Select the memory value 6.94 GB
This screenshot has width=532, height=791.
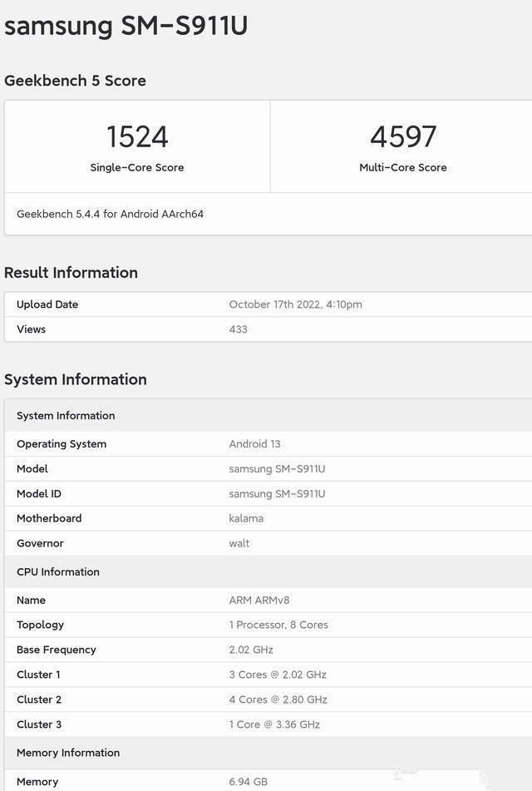(x=249, y=782)
